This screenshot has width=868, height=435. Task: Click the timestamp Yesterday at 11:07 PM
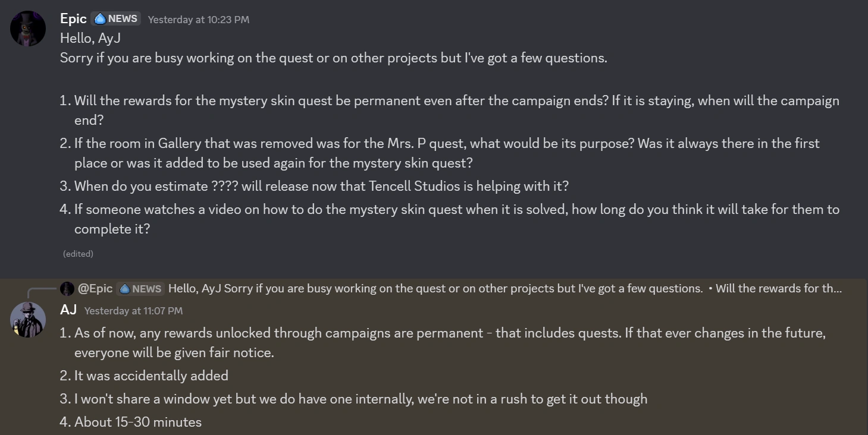point(133,311)
